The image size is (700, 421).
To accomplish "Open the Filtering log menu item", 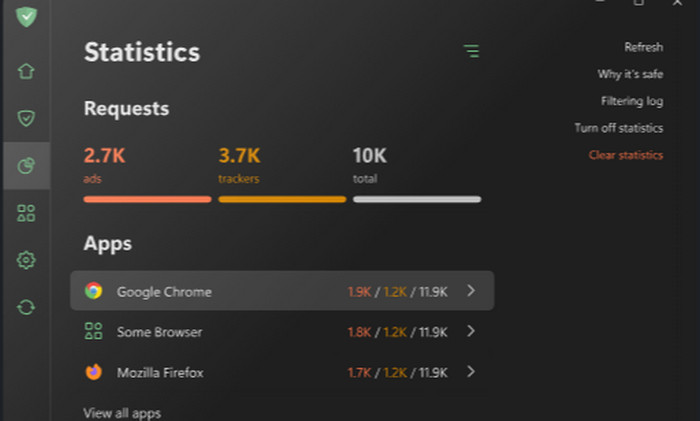I will [x=631, y=101].
